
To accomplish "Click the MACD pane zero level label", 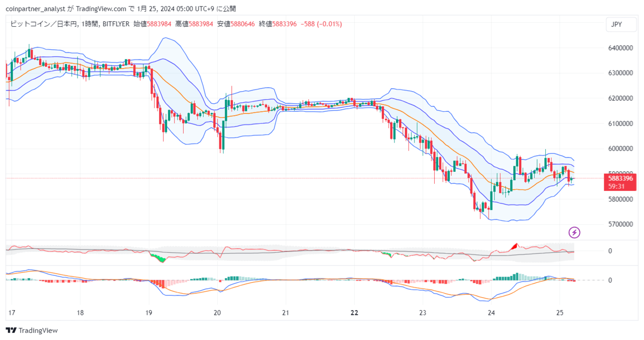I will (610, 280).
